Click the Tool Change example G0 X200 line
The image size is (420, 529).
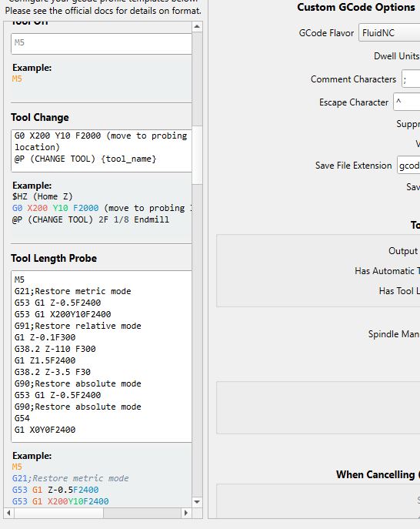tap(102, 208)
